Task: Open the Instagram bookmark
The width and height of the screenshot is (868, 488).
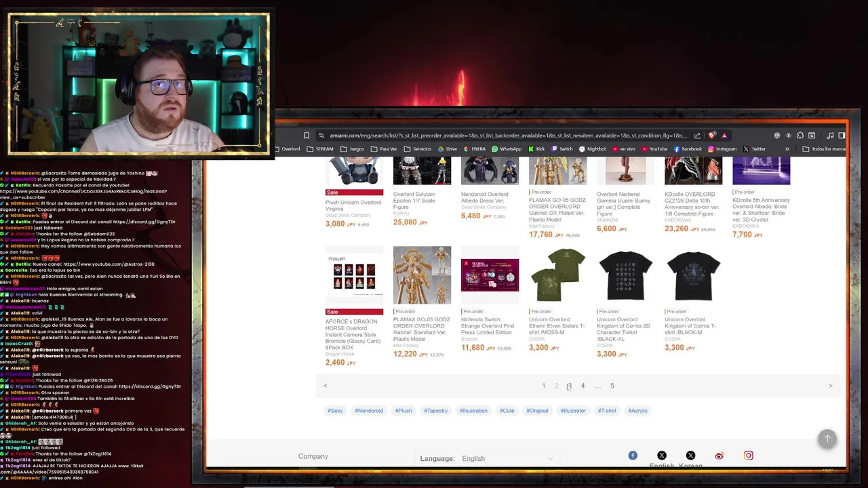Action: click(x=722, y=149)
